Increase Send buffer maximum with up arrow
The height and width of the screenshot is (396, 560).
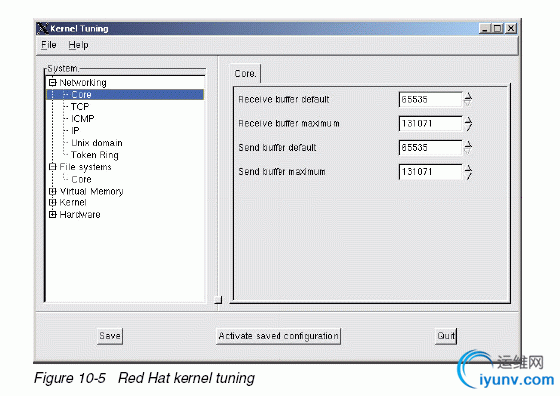point(468,168)
